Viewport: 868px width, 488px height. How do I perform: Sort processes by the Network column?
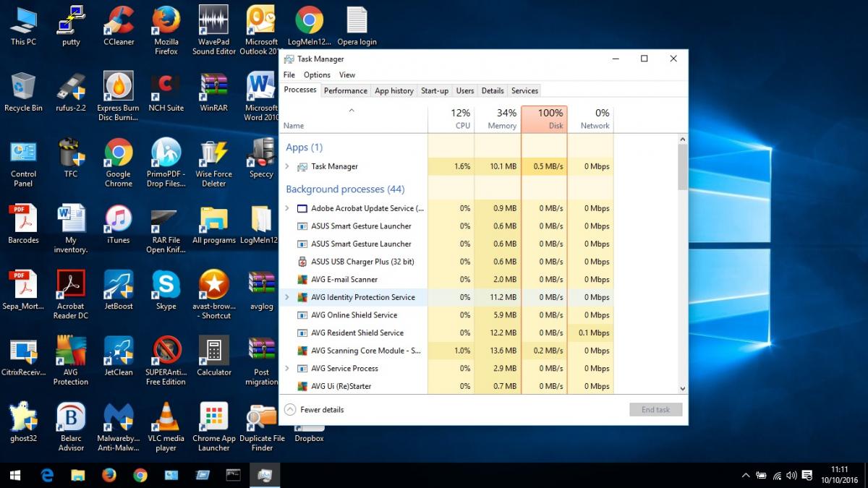590,119
